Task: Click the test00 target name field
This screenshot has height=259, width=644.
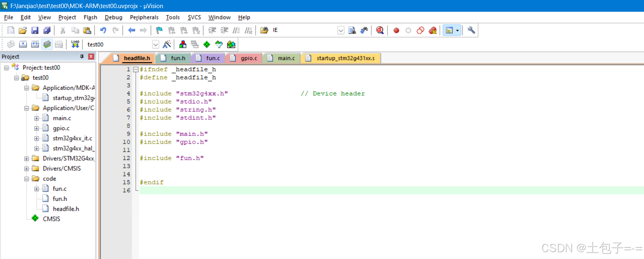Action: point(118,44)
